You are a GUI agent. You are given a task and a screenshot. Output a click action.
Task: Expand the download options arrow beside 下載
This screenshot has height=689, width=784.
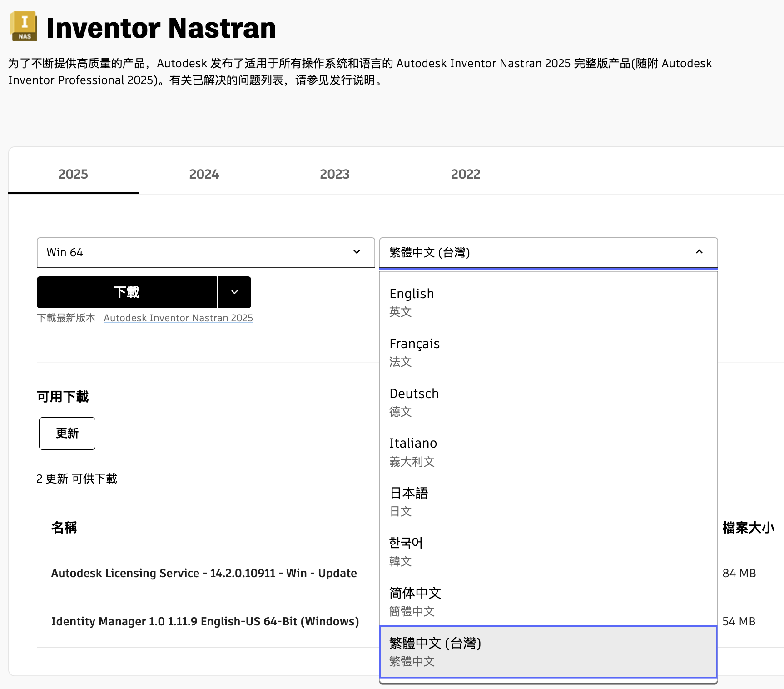[234, 292]
